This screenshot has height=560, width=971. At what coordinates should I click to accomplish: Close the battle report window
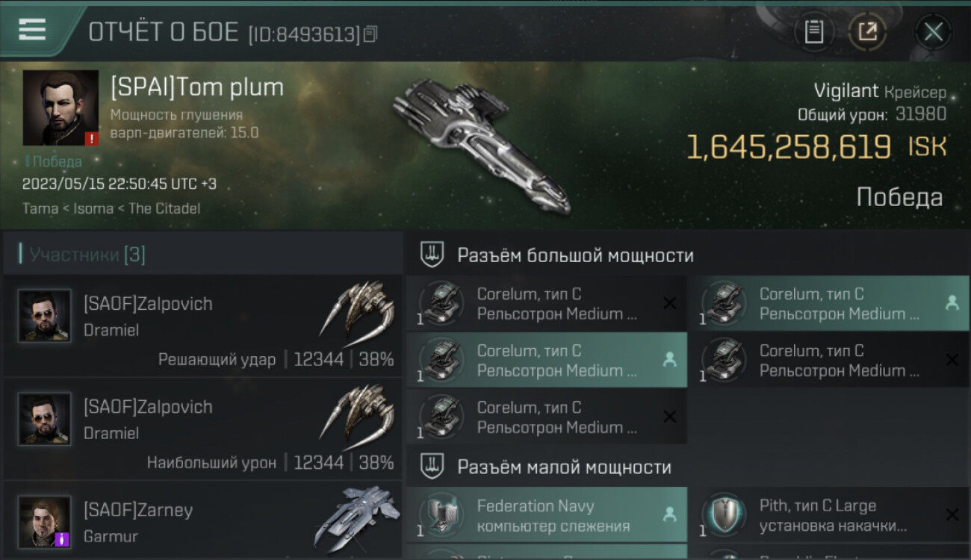(933, 32)
